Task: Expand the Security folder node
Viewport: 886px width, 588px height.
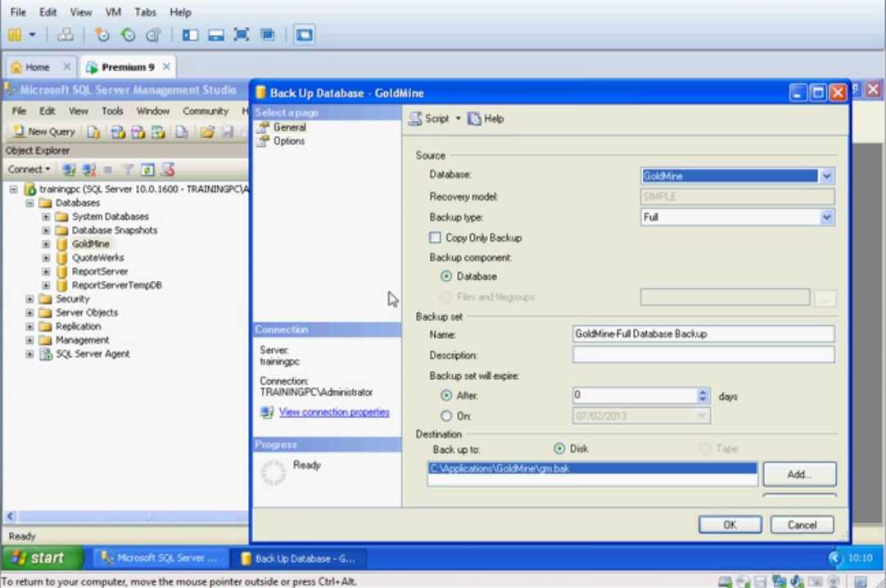Action: [30, 300]
